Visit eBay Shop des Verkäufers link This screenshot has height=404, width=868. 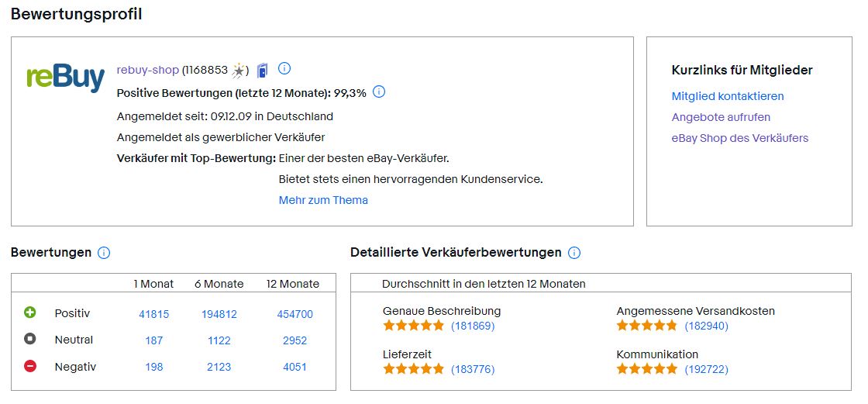pyautogui.click(x=739, y=138)
